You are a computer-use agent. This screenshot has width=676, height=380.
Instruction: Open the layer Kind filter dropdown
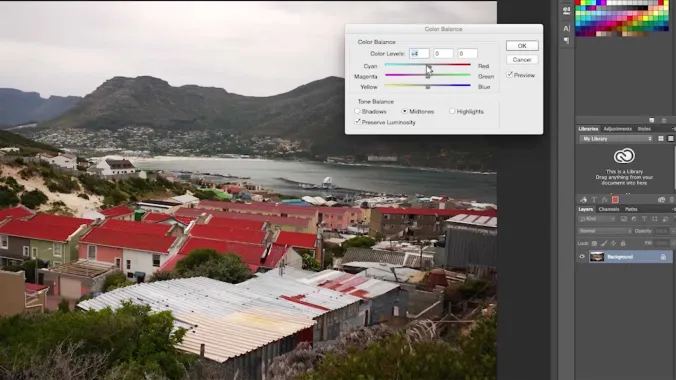tap(597, 219)
